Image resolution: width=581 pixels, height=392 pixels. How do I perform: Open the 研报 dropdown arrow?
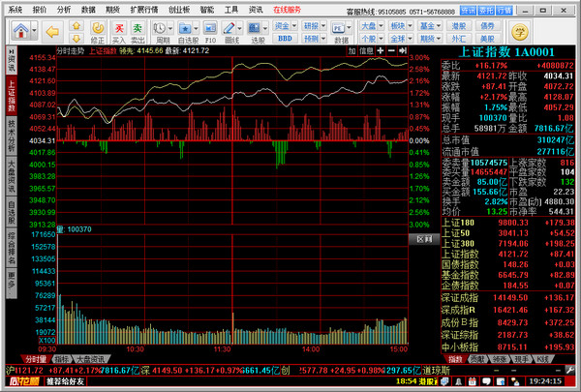[x=323, y=25]
